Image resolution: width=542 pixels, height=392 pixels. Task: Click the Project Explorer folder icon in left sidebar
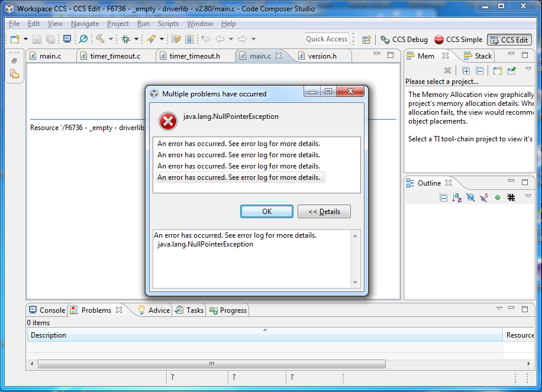[15, 73]
